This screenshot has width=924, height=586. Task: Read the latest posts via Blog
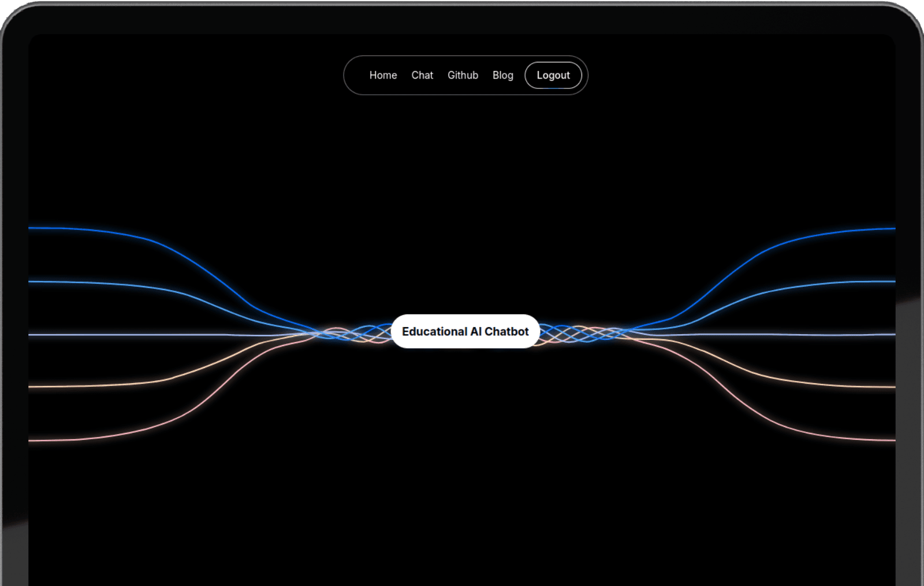point(502,75)
